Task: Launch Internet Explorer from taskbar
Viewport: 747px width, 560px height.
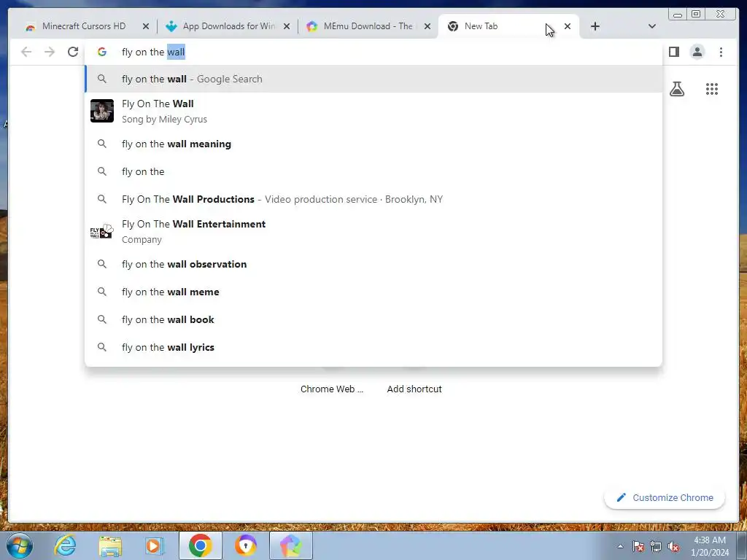Action: coord(65,545)
